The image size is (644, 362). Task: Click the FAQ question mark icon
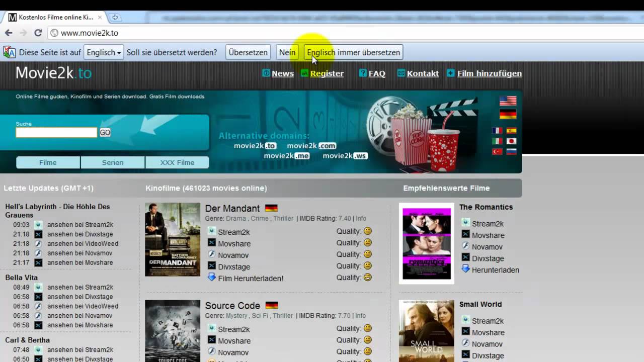363,73
